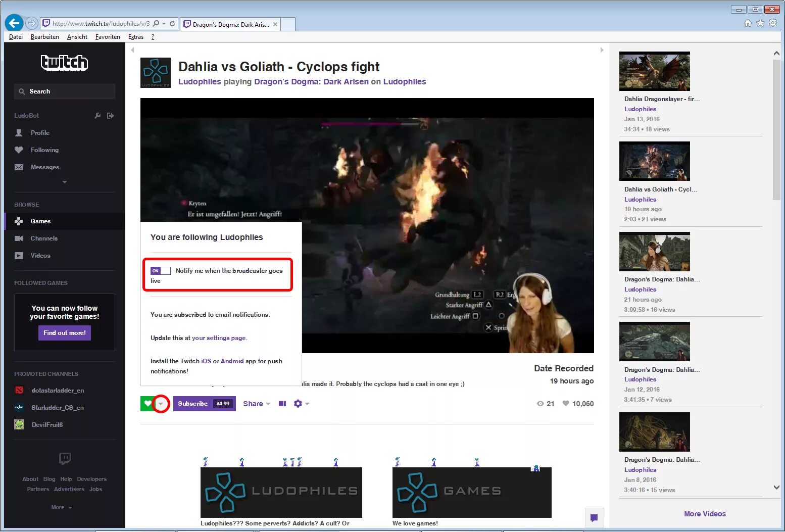The image size is (785, 532).
Task: Click the browser back arrow button
Action: 14,23
